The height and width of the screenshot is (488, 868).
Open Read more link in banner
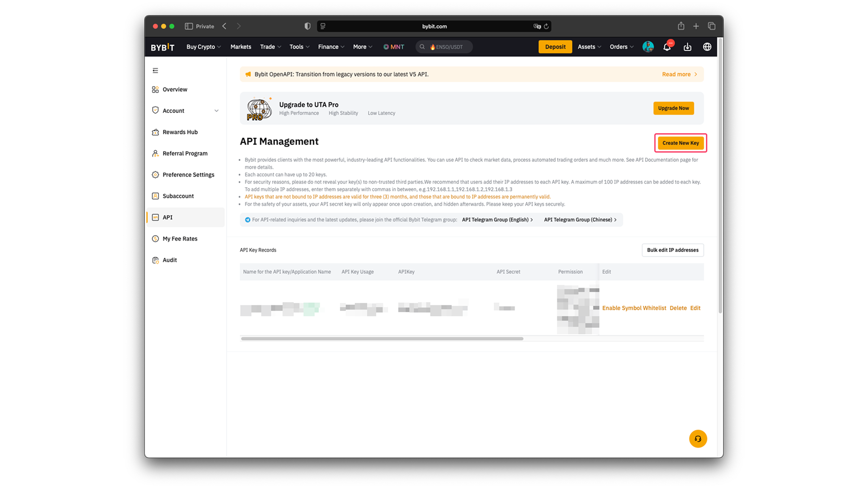[x=679, y=74]
